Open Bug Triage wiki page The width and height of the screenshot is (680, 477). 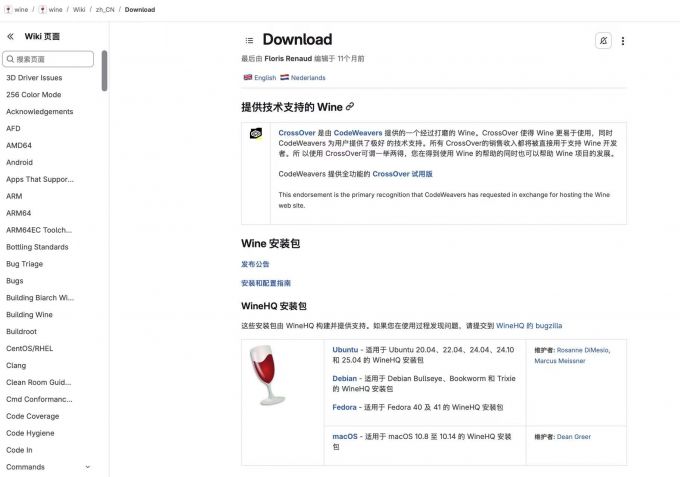[24, 264]
